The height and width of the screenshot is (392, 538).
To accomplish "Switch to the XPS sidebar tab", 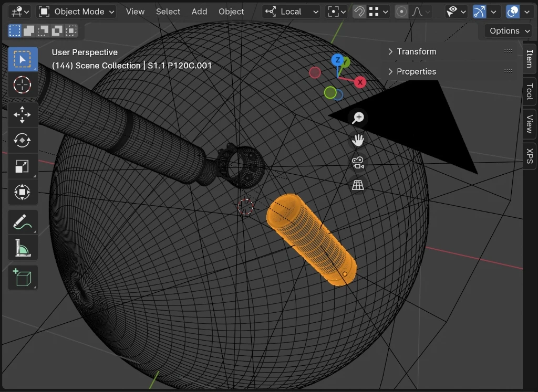I will [530, 156].
